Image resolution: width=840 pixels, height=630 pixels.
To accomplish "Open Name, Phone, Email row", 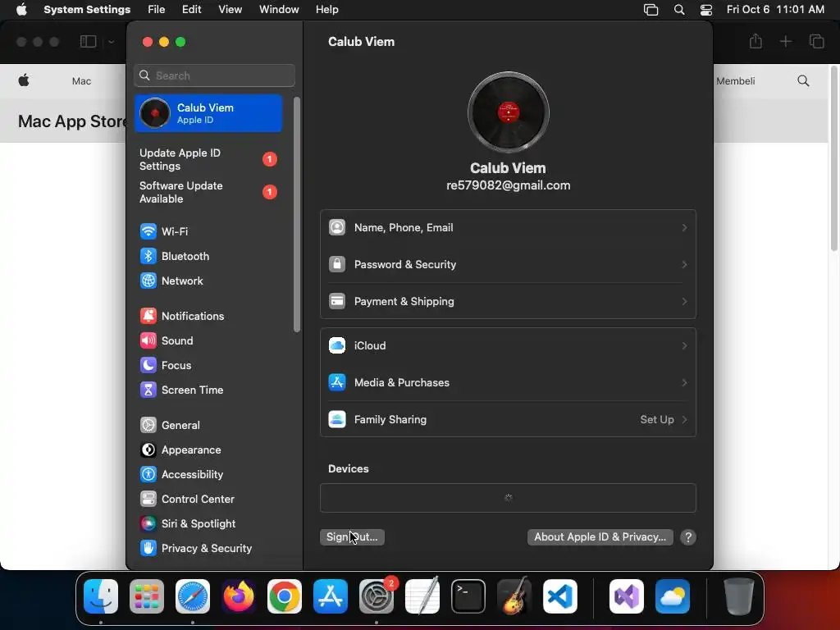I will click(x=508, y=228).
